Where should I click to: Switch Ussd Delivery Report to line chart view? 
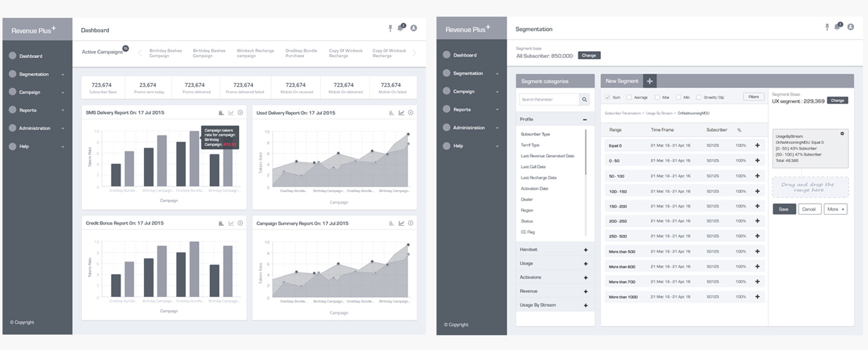(401, 113)
